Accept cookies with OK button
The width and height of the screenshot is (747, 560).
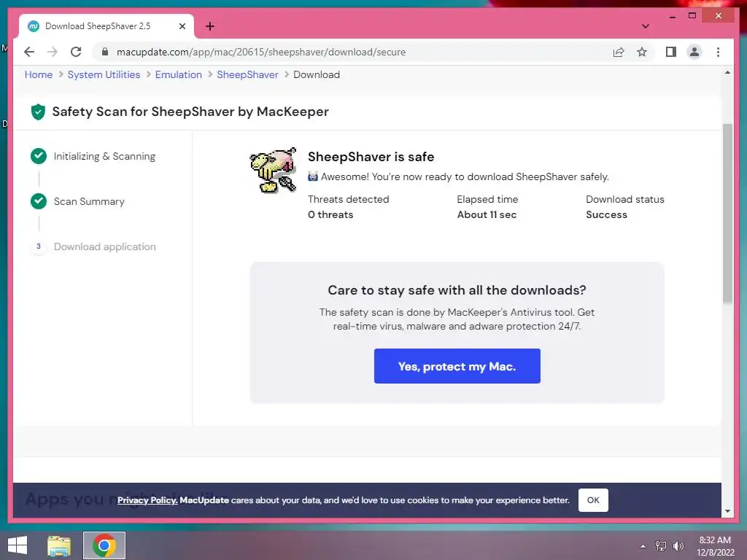pyautogui.click(x=593, y=500)
